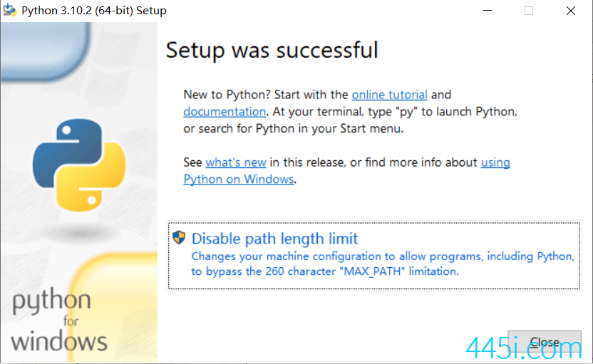Open the documentation link
This screenshot has height=364, width=593.
[225, 112]
